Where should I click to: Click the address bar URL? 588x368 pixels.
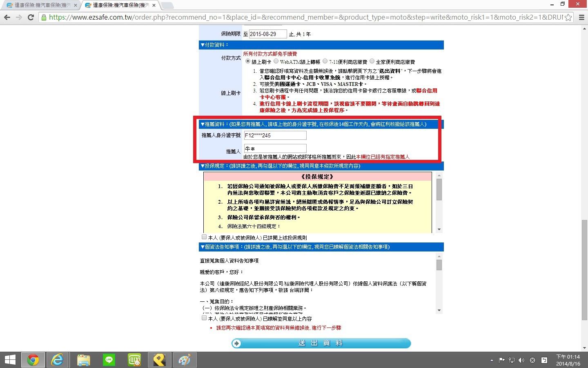click(305, 17)
